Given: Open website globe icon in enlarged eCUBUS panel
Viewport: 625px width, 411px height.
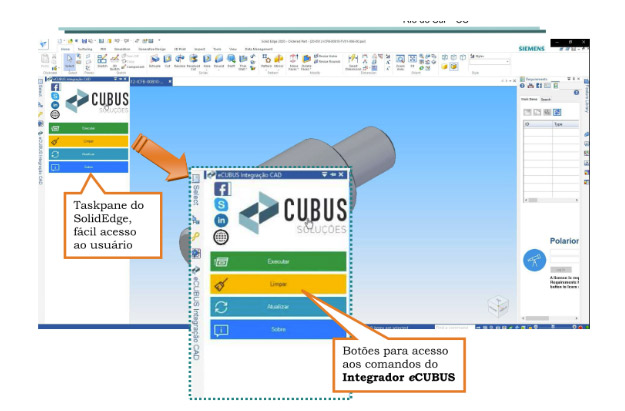Looking at the screenshot, I should pyautogui.click(x=221, y=237).
